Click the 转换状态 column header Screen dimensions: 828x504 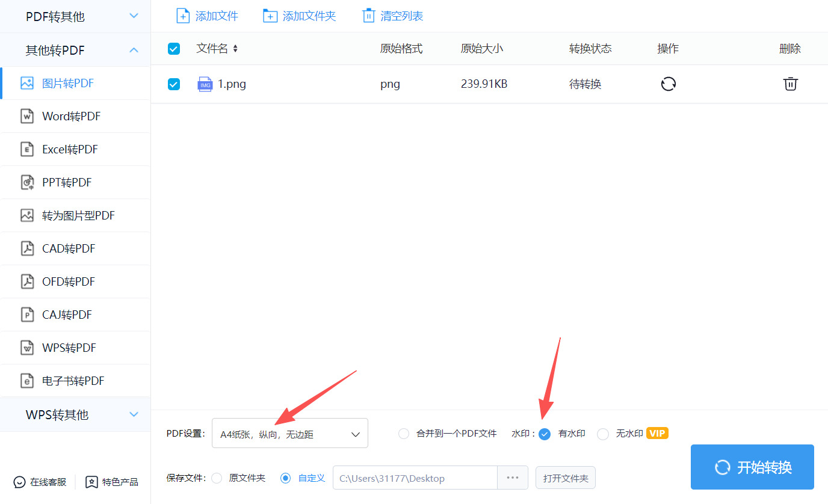coord(591,49)
